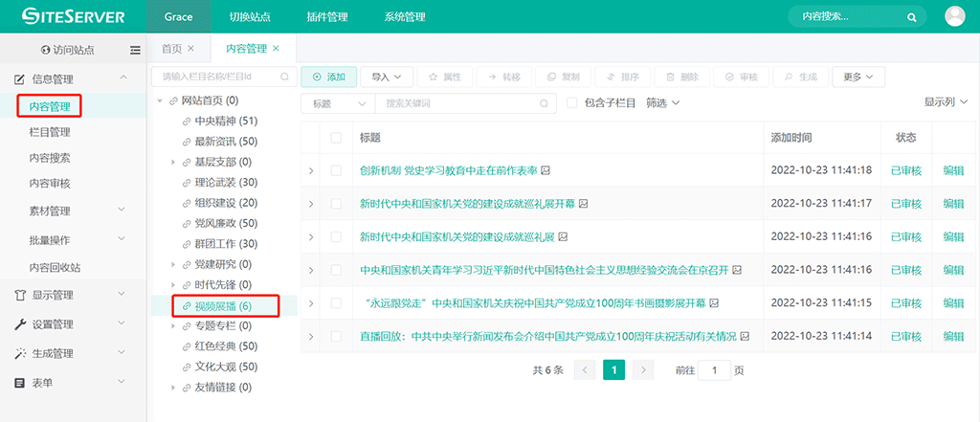Check the row for 直播回放 article
Screen dimensions: 980x422
[x=336, y=337]
